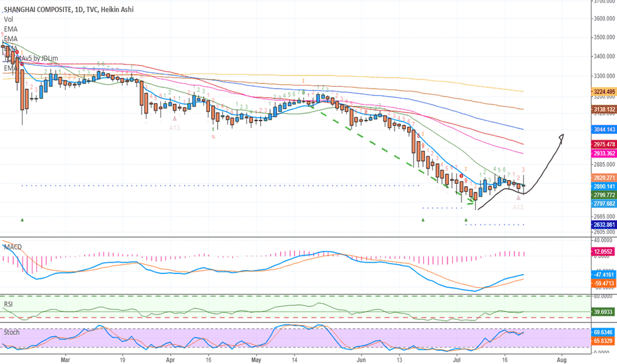Click the 3600.000 price axis tick
The image size is (617, 364).
604,19
